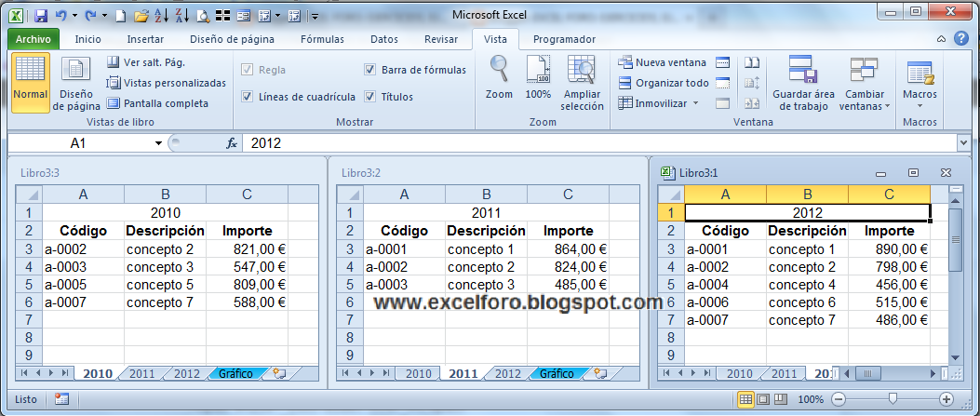Switch to the Datos tab
The height and width of the screenshot is (416, 980).
point(384,39)
